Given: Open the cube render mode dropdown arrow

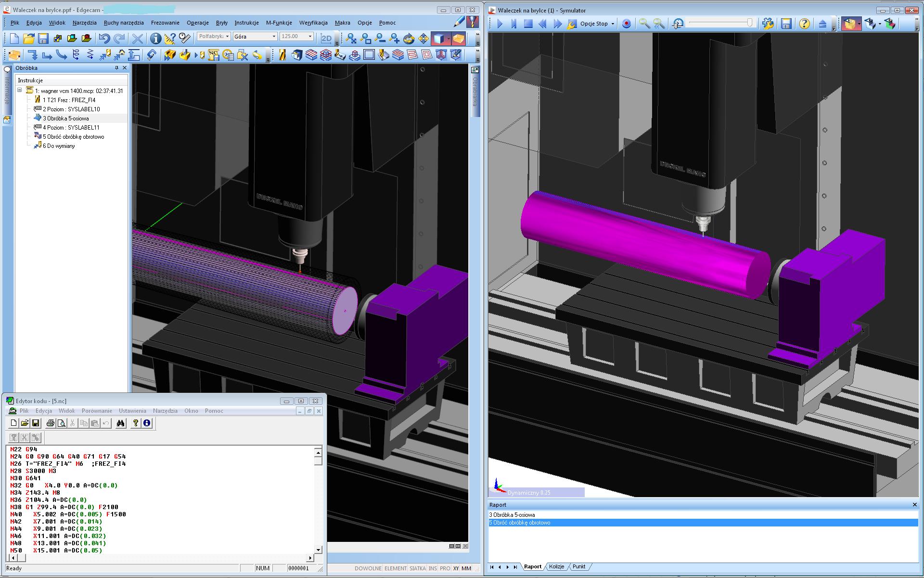Looking at the screenshot, I should pyautogui.click(x=448, y=39).
